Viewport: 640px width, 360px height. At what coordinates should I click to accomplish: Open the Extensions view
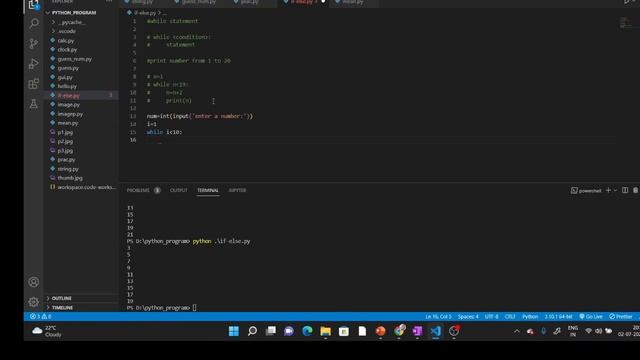click(34, 84)
